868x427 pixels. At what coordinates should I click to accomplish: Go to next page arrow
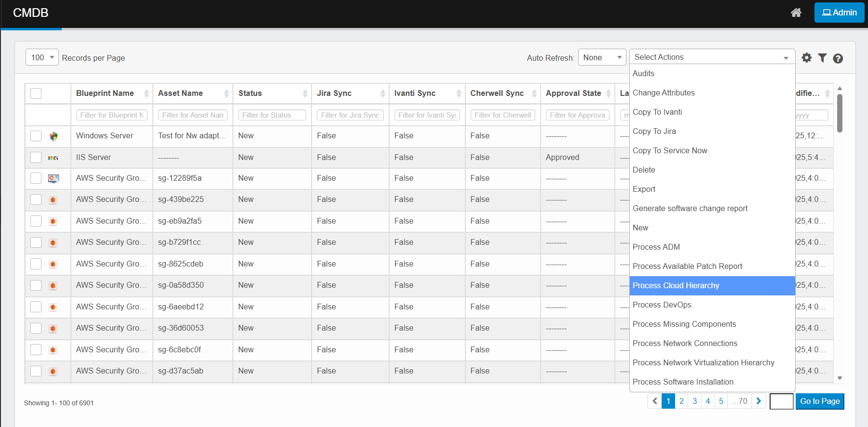(759, 401)
